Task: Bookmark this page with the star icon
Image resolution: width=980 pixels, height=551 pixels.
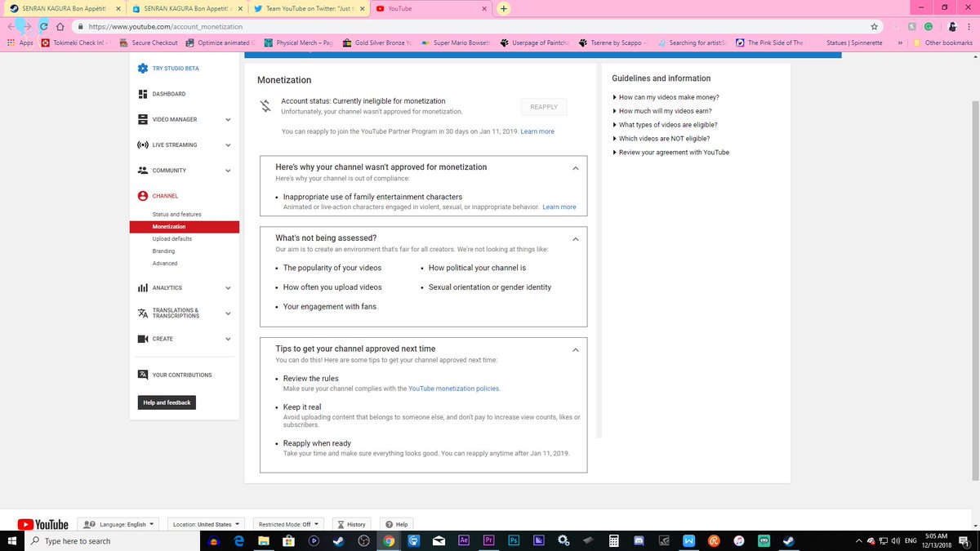Action: point(875,26)
